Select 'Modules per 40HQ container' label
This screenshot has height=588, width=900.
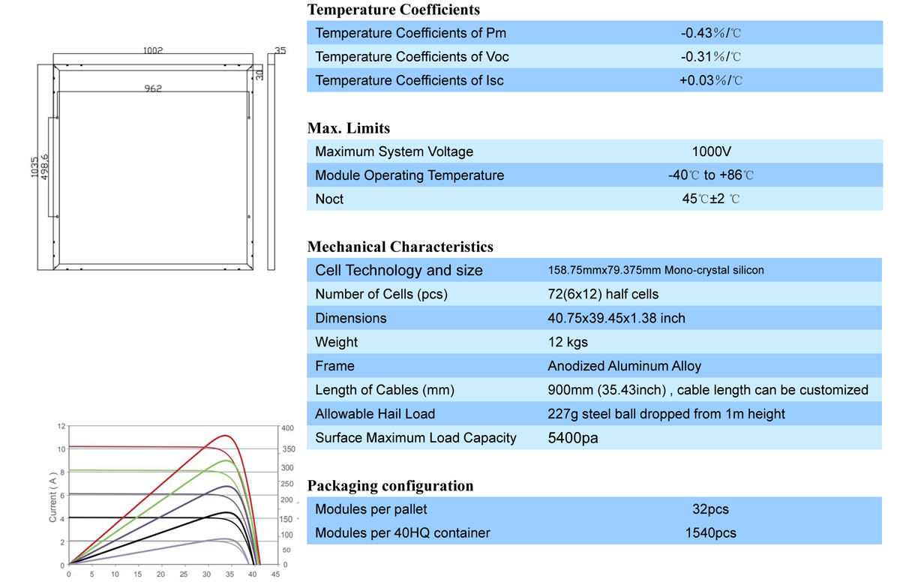click(403, 533)
